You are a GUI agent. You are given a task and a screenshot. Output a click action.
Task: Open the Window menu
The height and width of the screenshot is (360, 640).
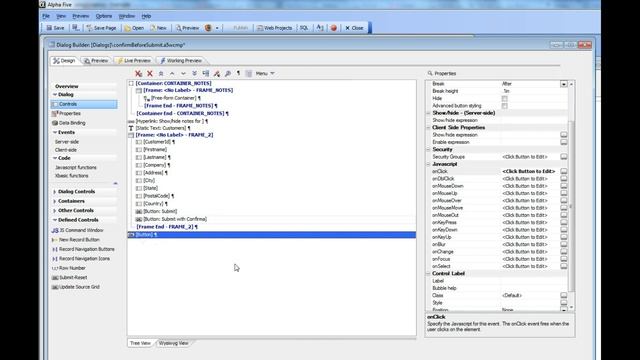pos(127,16)
